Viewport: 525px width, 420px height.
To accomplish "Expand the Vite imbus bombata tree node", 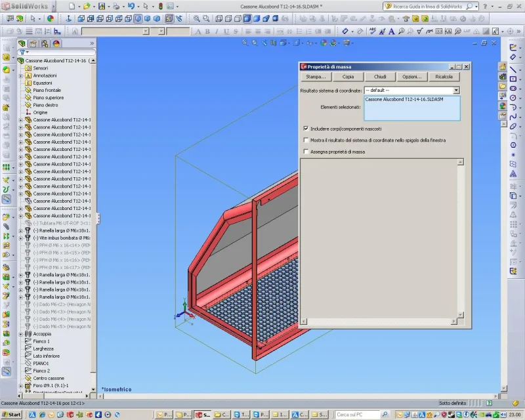I will click(21, 238).
